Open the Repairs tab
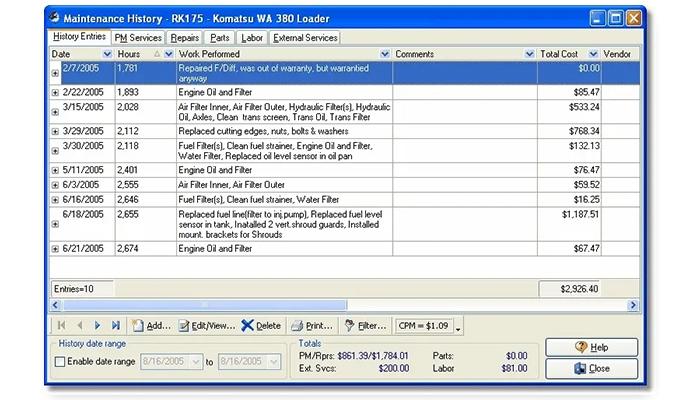700x400 pixels. click(x=184, y=38)
